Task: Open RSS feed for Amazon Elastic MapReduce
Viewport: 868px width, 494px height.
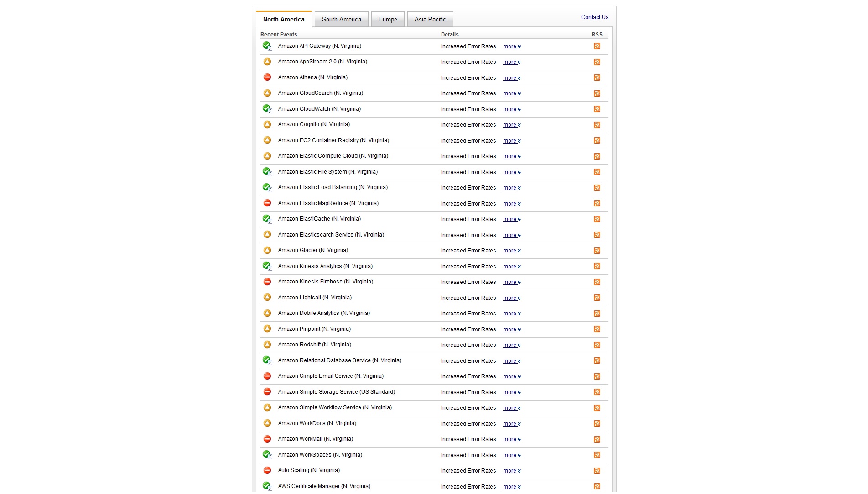Action: click(x=597, y=203)
